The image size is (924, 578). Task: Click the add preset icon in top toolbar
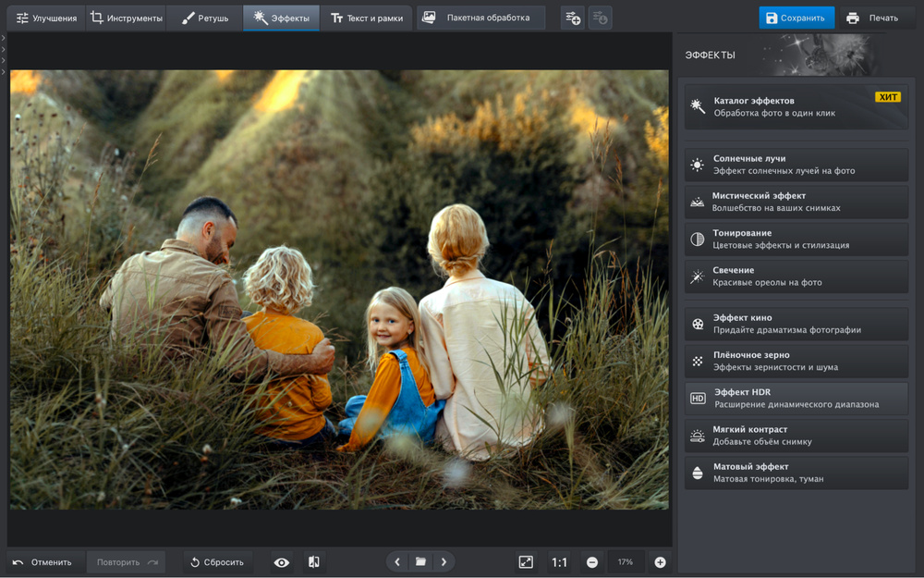[573, 18]
